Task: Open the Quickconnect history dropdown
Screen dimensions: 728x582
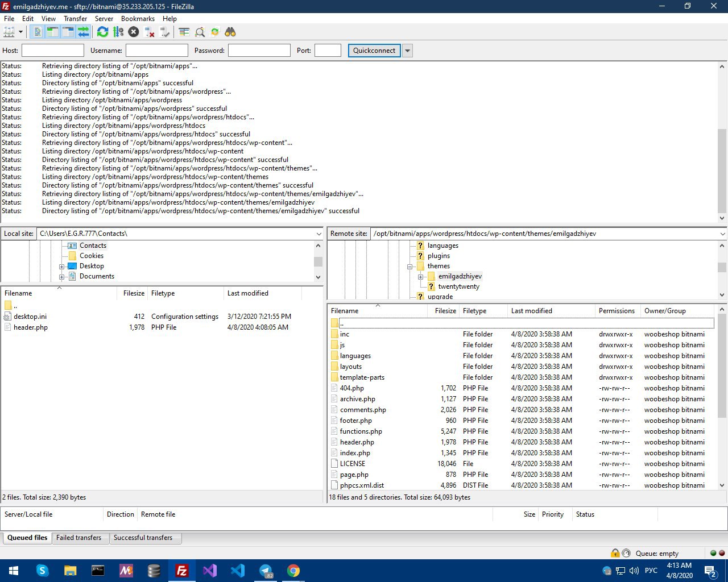Action: pyautogui.click(x=407, y=51)
